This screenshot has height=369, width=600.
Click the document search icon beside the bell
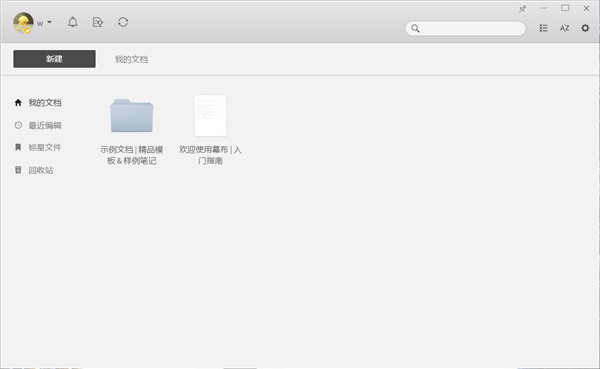(x=98, y=22)
